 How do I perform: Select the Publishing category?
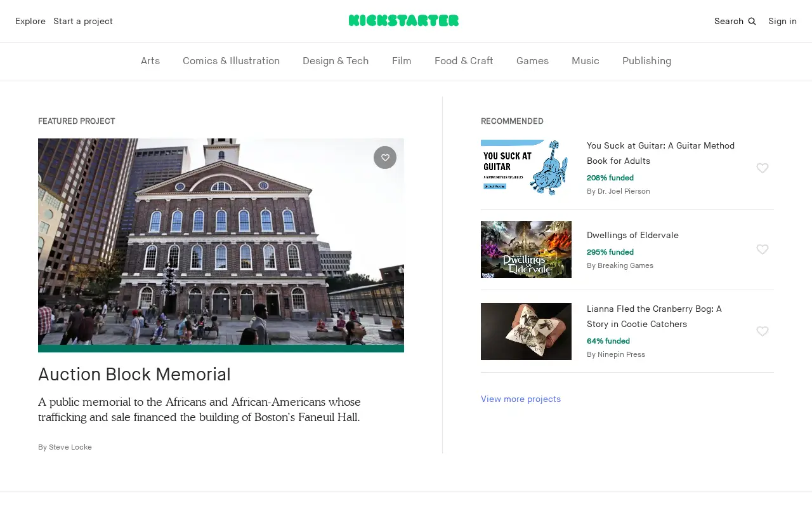(646, 61)
